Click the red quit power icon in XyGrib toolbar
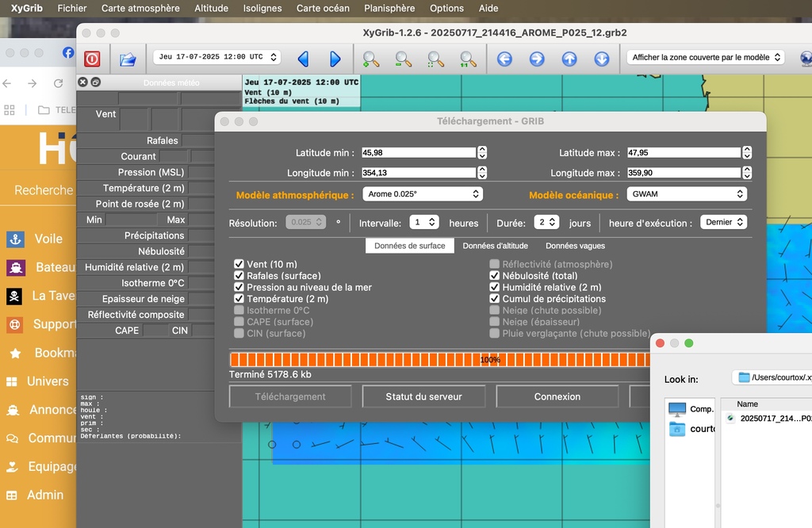 92,59
